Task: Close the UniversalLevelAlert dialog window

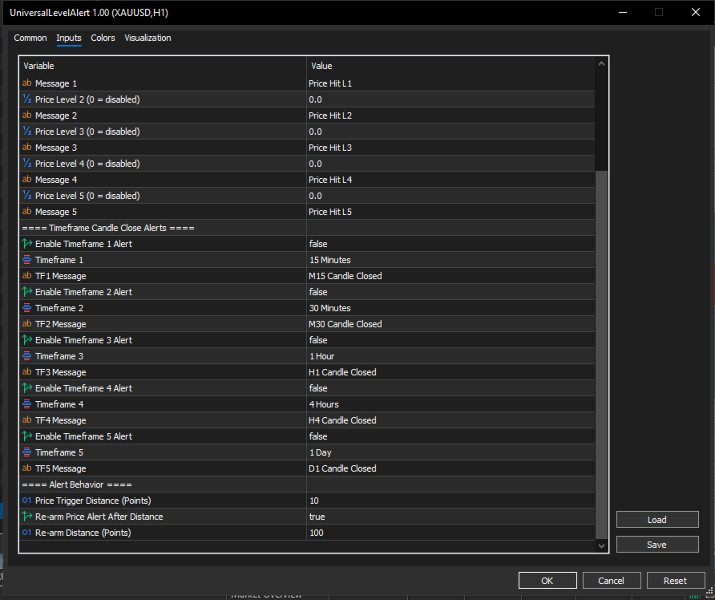Action: pos(696,12)
